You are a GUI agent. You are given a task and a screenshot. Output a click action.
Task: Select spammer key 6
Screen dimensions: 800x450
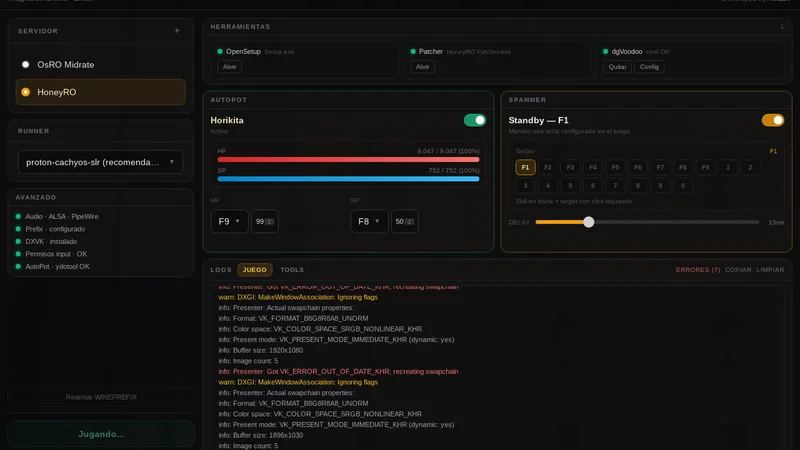[x=592, y=186]
